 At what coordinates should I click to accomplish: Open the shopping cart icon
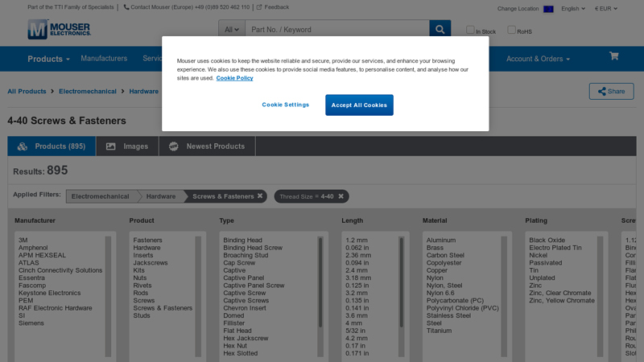pos(613,56)
